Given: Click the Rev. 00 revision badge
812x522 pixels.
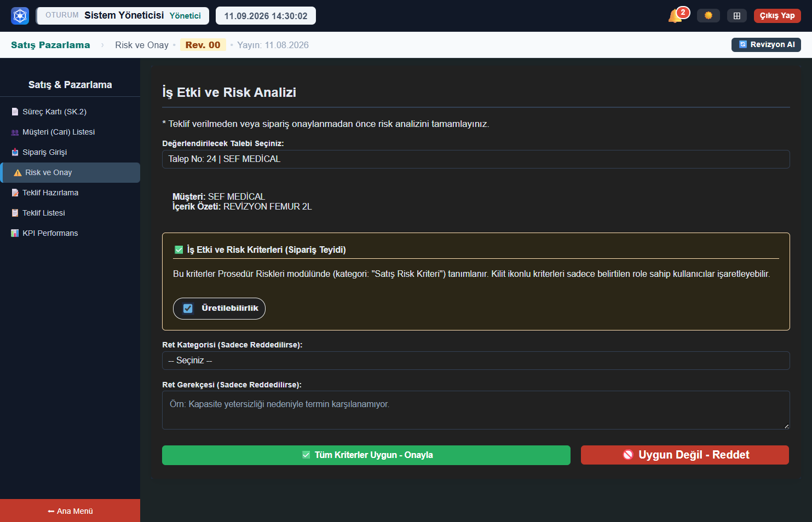Looking at the screenshot, I should [x=203, y=45].
